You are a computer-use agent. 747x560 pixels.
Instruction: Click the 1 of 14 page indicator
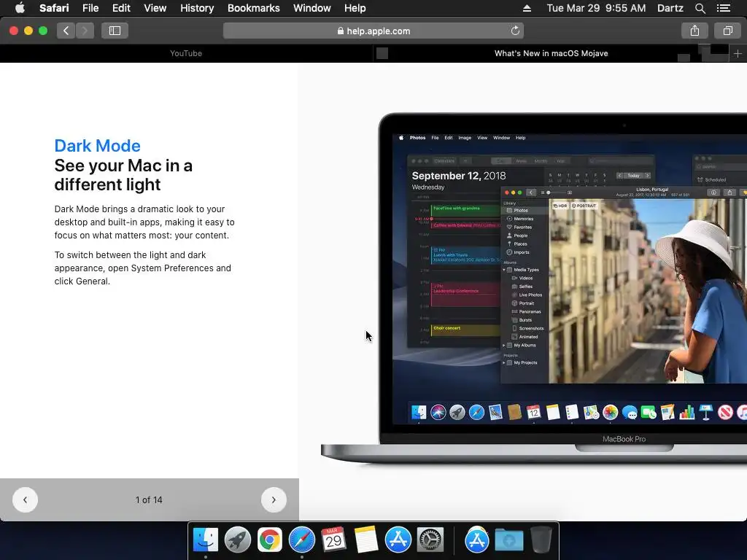[x=149, y=500]
